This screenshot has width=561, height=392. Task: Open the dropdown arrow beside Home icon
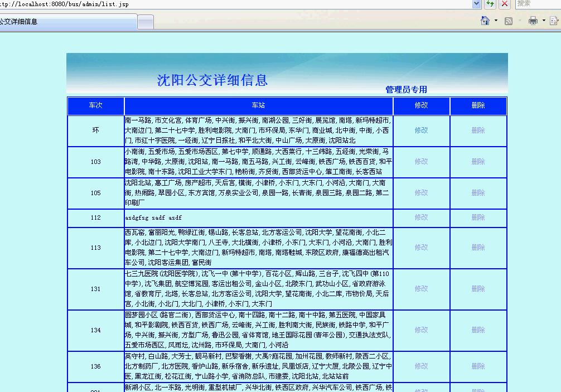(x=496, y=21)
